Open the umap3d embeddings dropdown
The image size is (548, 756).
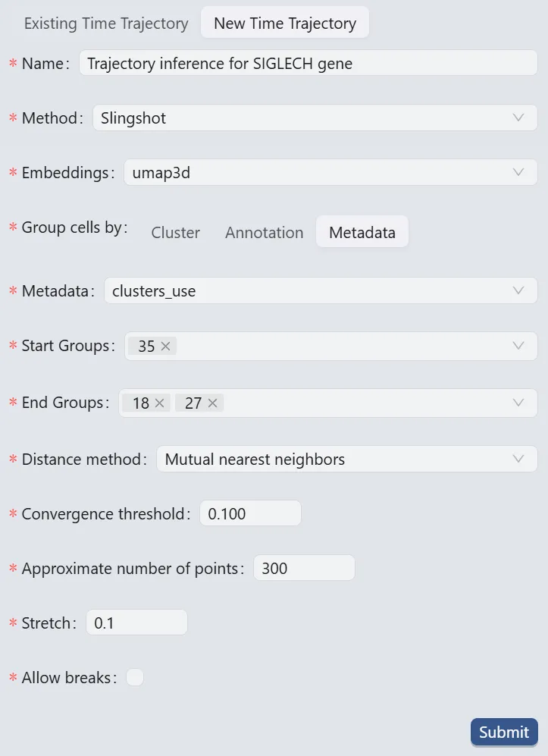pos(318,173)
